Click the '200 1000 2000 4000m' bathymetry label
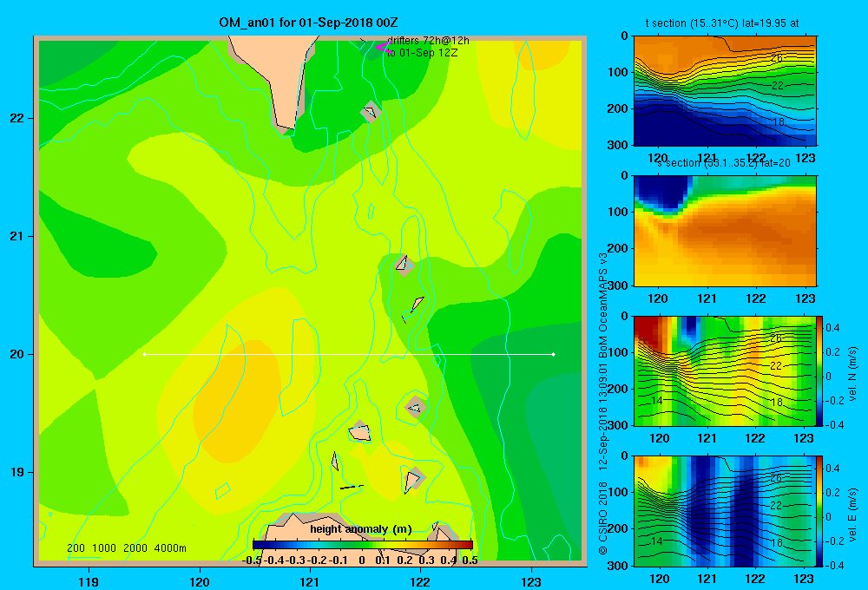The width and height of the screenshot is (868, 590). [126, 548]
